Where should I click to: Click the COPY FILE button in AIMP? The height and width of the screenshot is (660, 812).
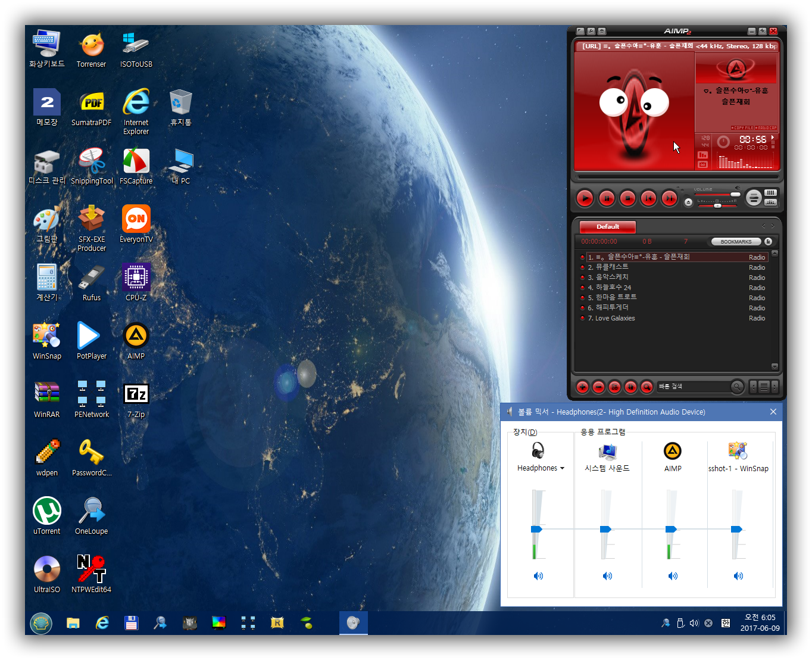pos(742,127)
